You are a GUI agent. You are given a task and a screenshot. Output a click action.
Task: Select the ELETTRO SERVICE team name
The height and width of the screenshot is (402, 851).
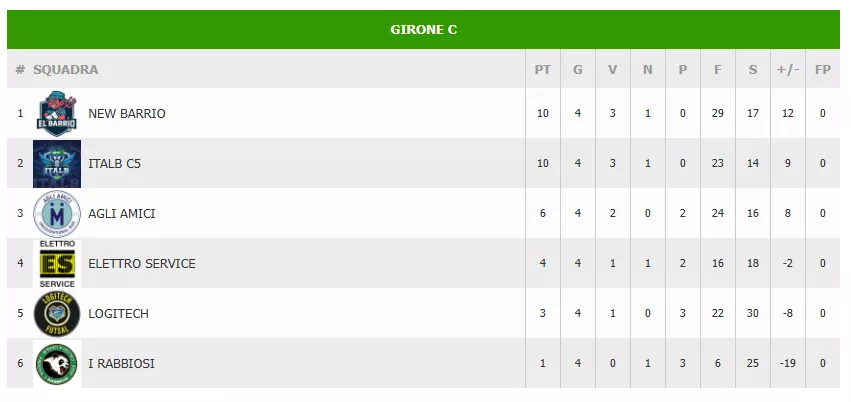click(x=142, y=264)
